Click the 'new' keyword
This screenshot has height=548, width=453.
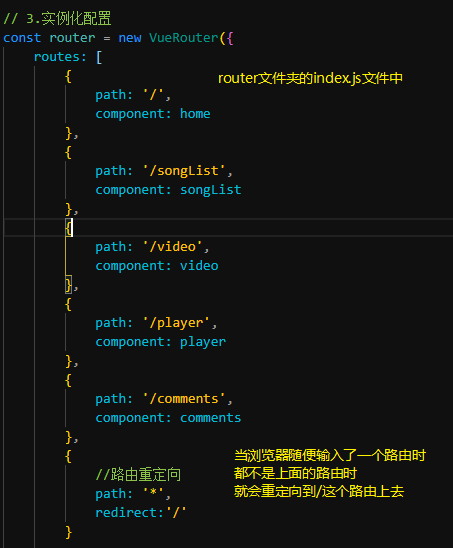(130, 38)
